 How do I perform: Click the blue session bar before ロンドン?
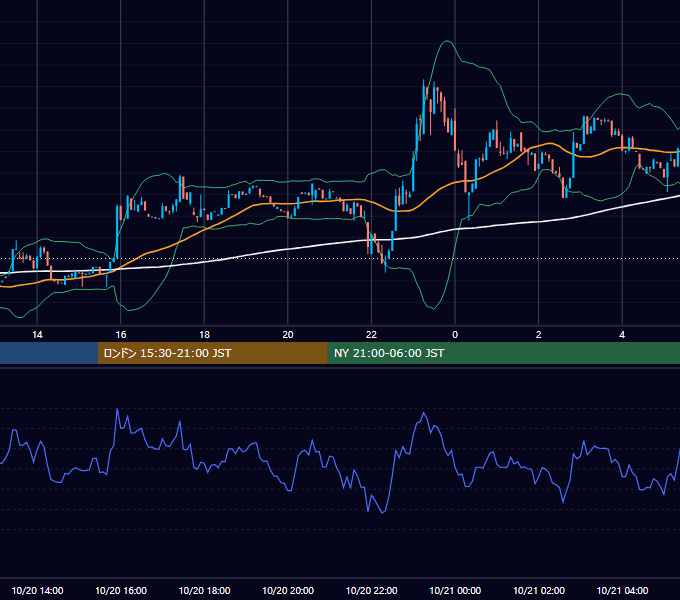[49, 353]
